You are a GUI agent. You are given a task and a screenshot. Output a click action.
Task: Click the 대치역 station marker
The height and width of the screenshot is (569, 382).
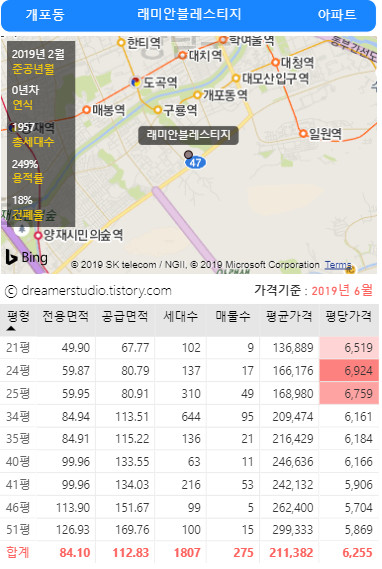click(183, 56)
